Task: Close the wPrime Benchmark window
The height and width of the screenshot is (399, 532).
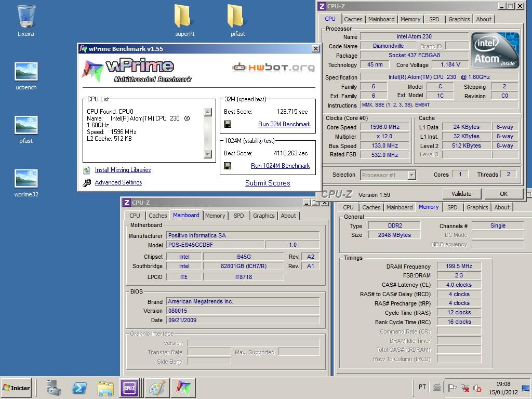Action: click(315, 49)
